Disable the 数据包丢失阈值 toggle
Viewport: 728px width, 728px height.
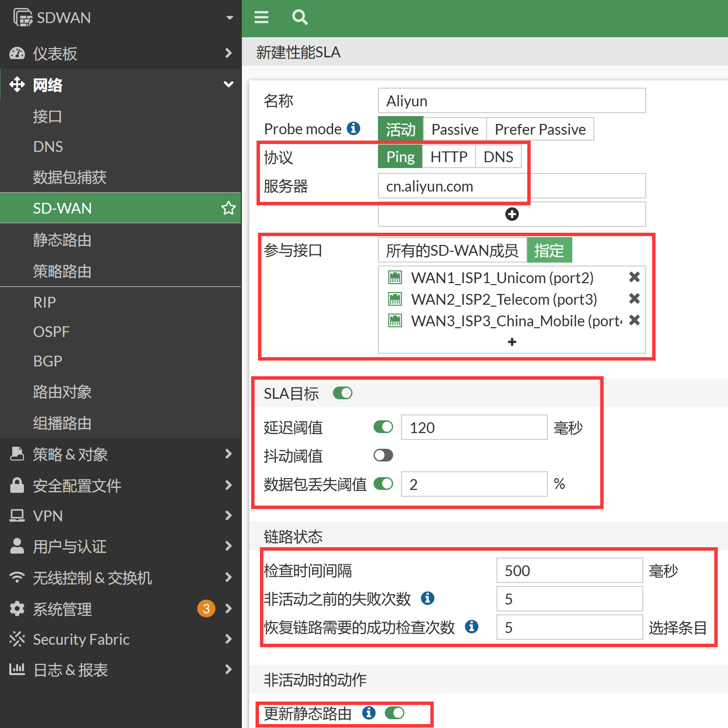click(x=383, y=484)
